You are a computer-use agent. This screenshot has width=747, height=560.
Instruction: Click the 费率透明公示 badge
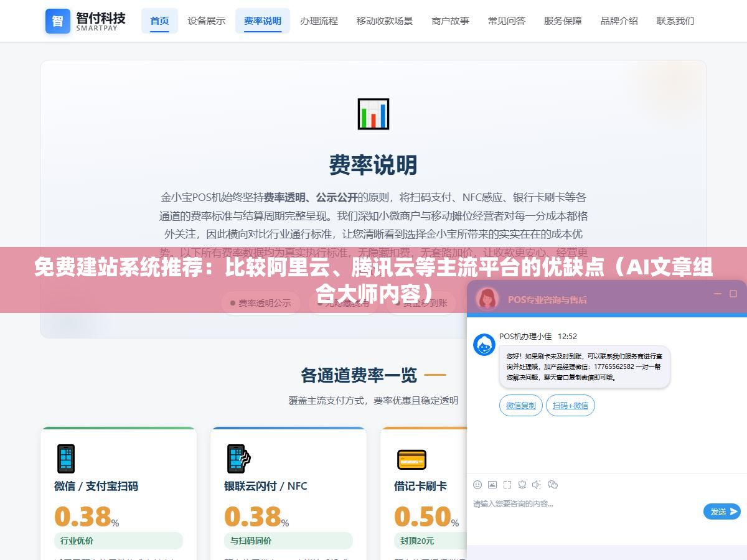point(260,303)
